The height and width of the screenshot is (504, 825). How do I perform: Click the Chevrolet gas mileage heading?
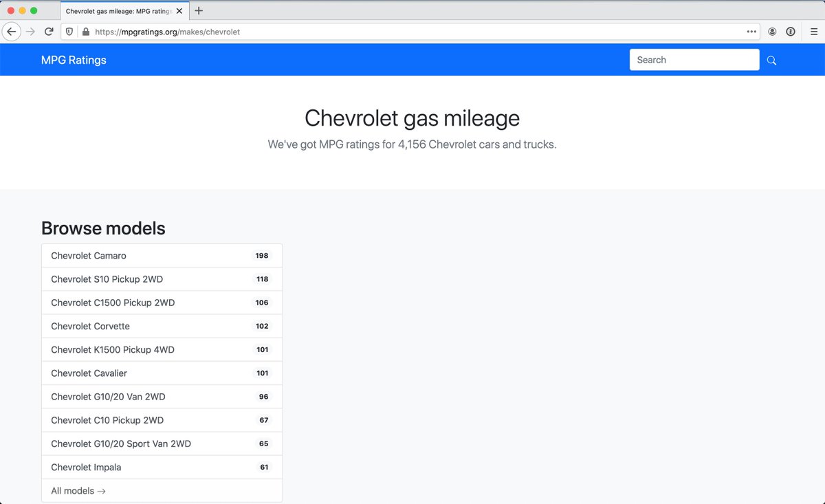point(412,118)
